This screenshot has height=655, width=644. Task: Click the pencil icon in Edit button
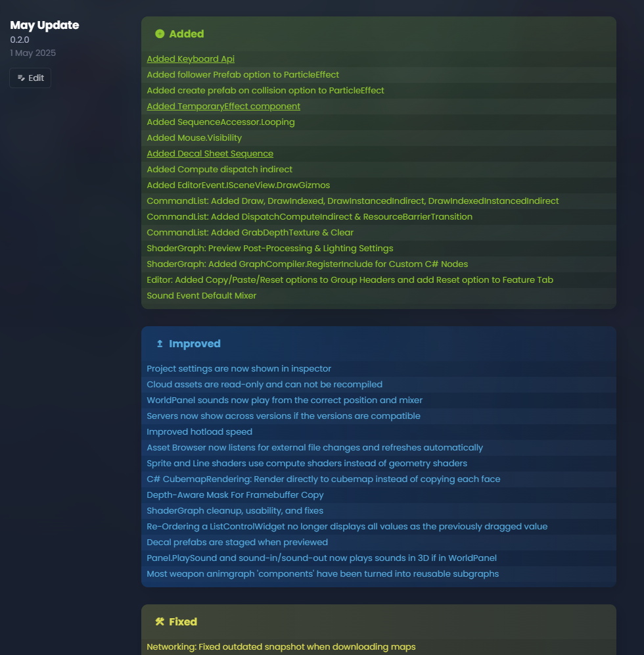tap(21, 78)
